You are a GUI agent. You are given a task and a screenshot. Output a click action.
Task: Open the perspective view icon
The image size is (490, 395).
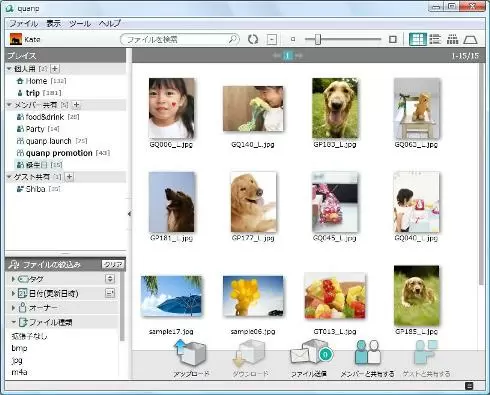click(470, 40)
